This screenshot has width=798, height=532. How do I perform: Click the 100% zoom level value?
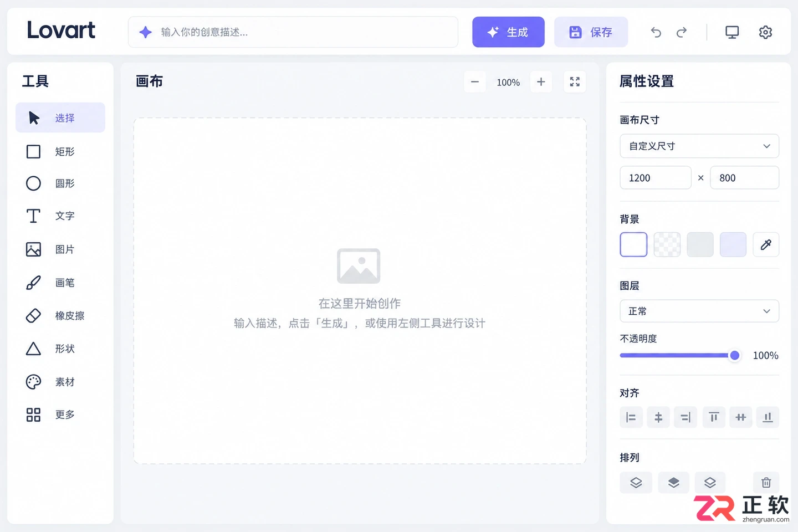point(508,83)
